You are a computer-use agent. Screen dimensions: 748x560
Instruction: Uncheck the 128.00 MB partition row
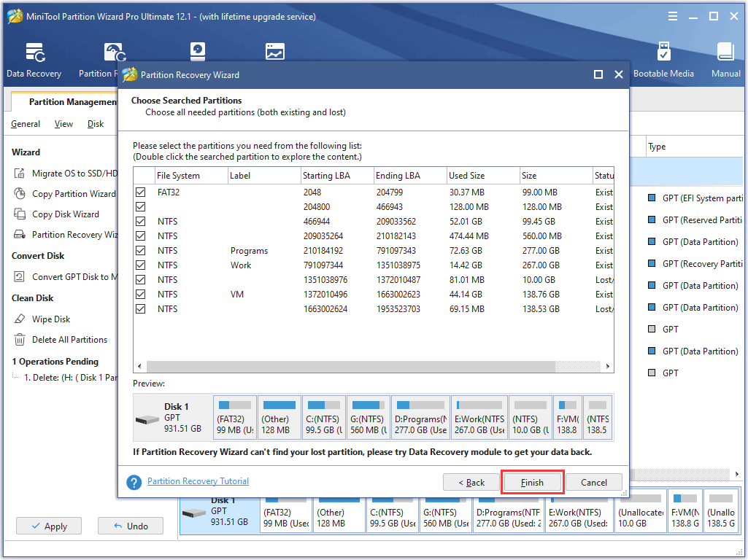(x=140, y=207)
